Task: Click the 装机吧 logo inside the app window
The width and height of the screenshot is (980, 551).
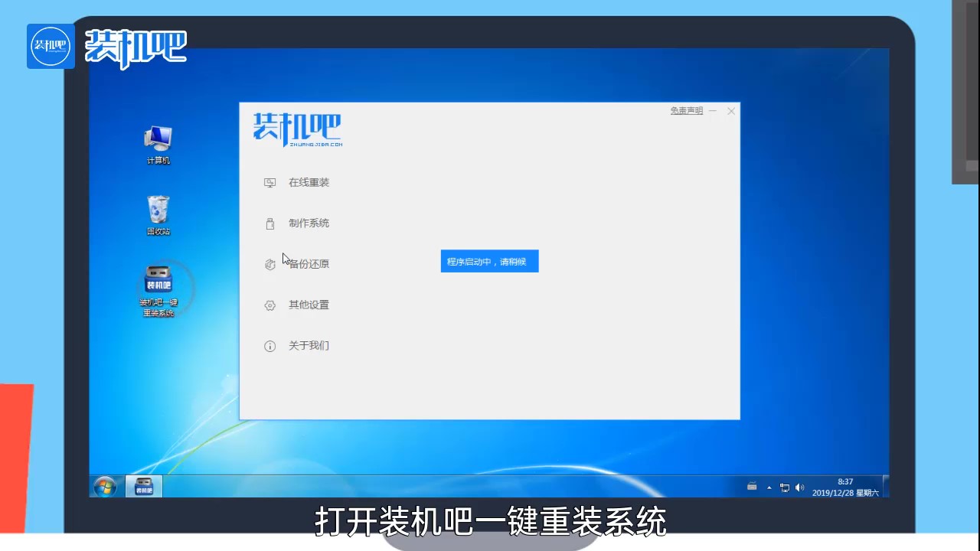Action: (x=297, y=129)
